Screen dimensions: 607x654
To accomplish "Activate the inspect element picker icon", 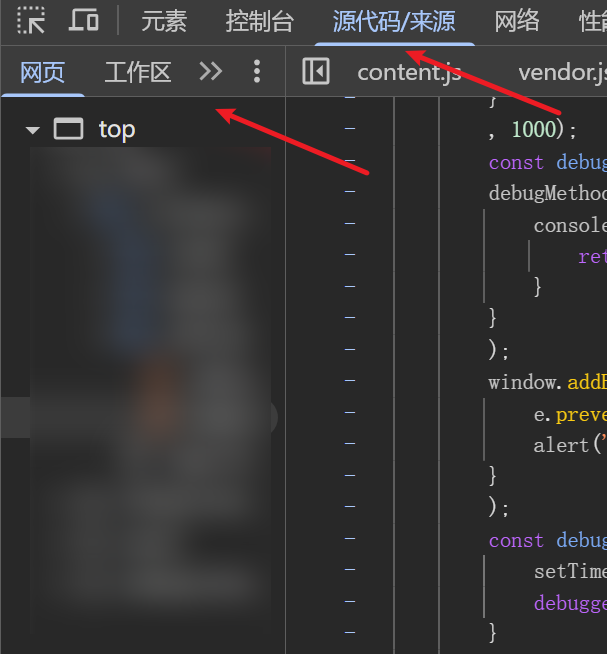I will [x=31, y=20].
